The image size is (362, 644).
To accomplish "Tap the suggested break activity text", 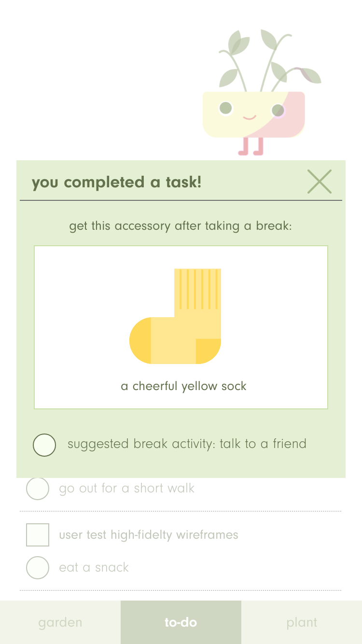I will [x=187, y=444].
